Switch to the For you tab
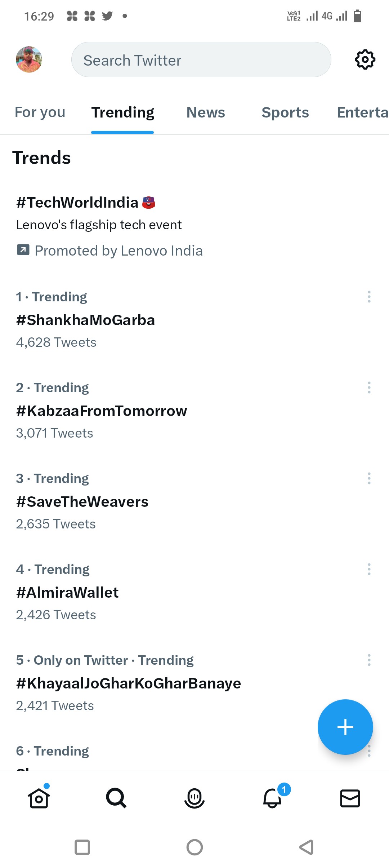The height and width of the screenshot is (868, 389). [40, 112]
